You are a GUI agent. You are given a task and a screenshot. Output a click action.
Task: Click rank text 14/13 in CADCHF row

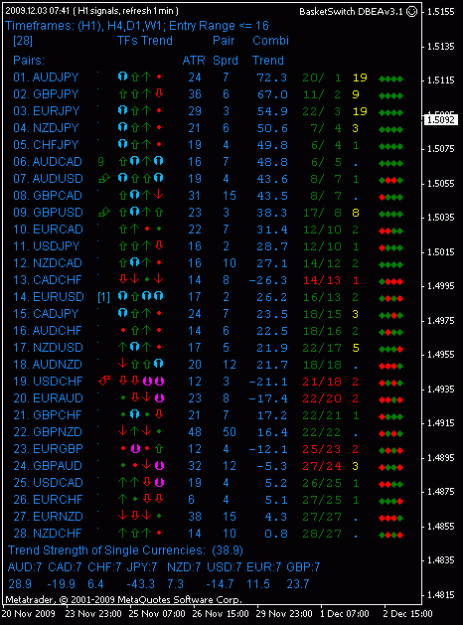click(322, 280)
